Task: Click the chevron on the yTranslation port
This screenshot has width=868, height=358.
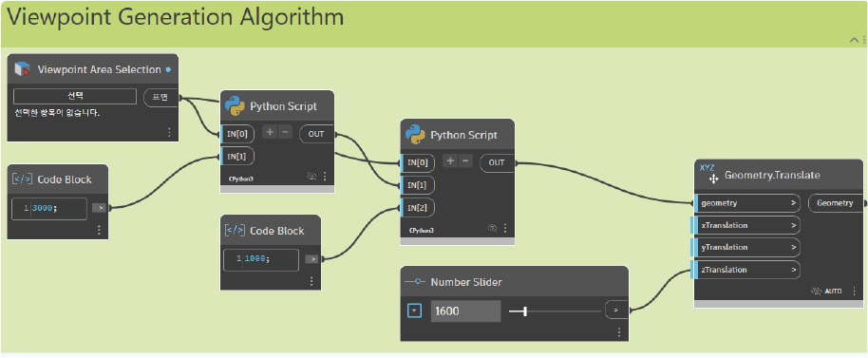Action: (x=793, y=247)
